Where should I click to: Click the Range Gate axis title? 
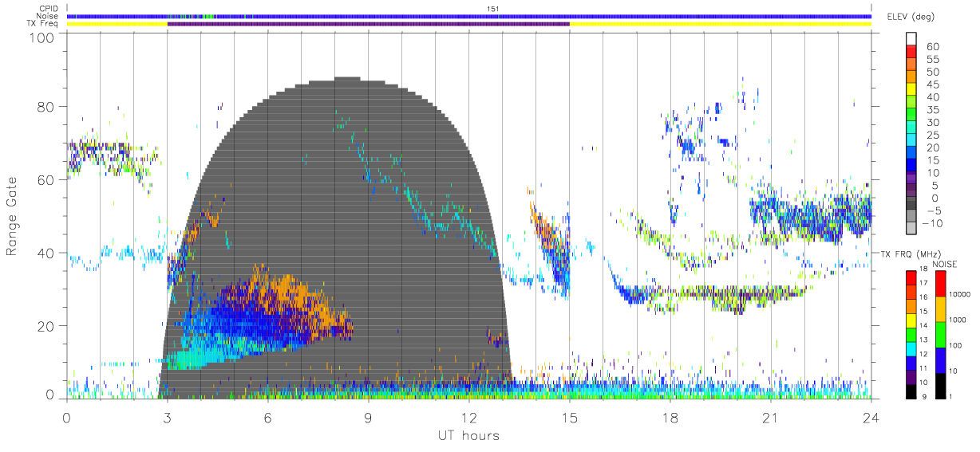point(12,216)
